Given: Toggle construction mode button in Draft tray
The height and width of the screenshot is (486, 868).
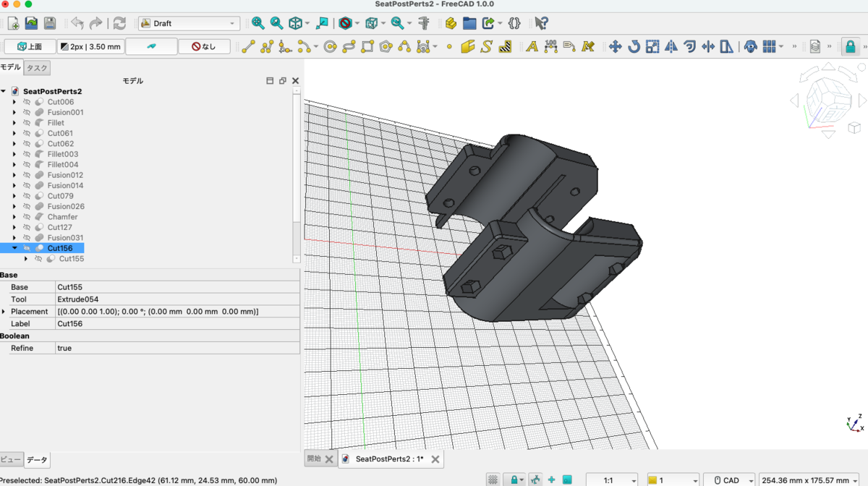Looking at the screenshot, I should [151, 46].
